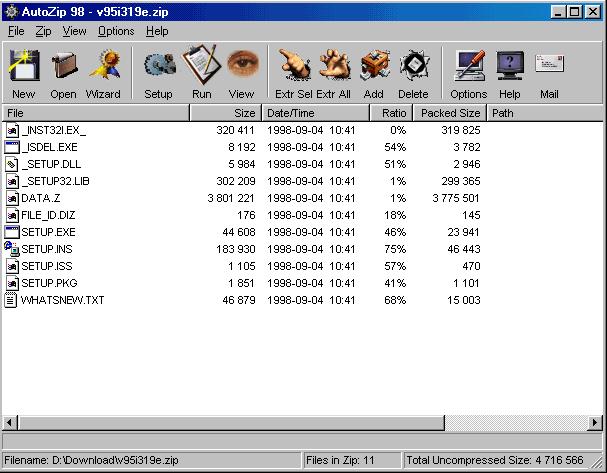Select the _INST32I.EX_ file name
The image size is (607, 473).
click(54, 130)
